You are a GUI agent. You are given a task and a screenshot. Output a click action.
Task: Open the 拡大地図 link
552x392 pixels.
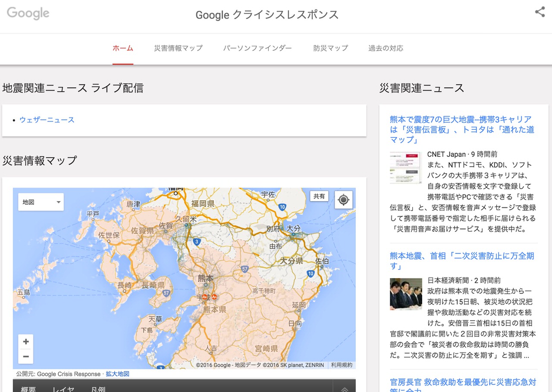(x=118, y=374)
